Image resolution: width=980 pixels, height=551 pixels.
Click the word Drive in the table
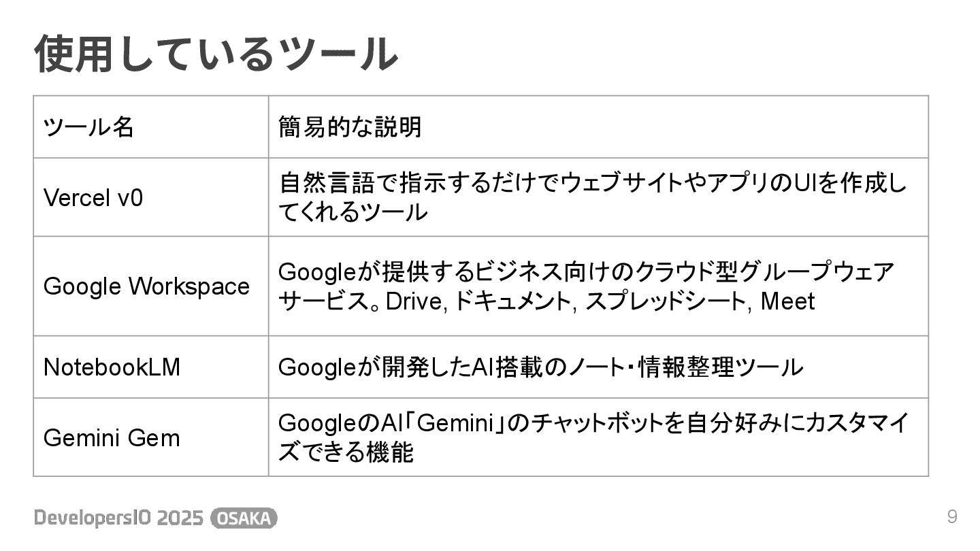tap(415, 301)
